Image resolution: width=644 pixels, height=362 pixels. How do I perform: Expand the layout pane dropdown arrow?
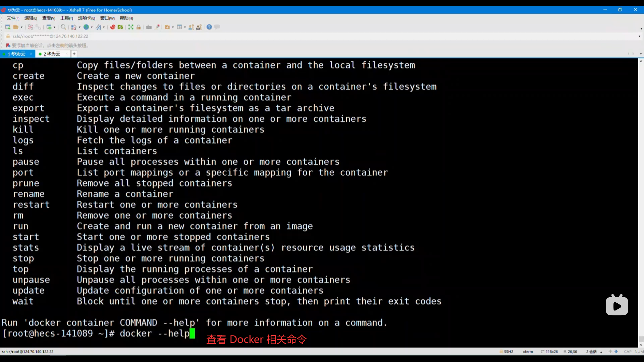coord(185,27)
